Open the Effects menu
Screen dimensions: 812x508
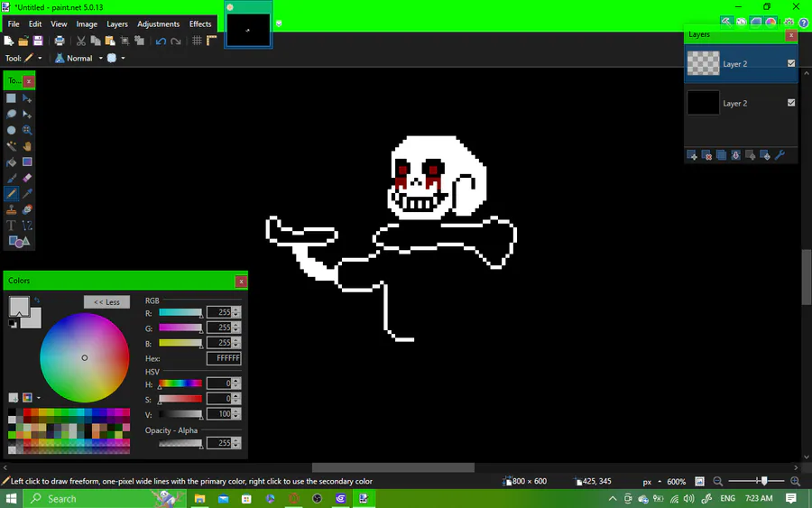tap(200, 23)
